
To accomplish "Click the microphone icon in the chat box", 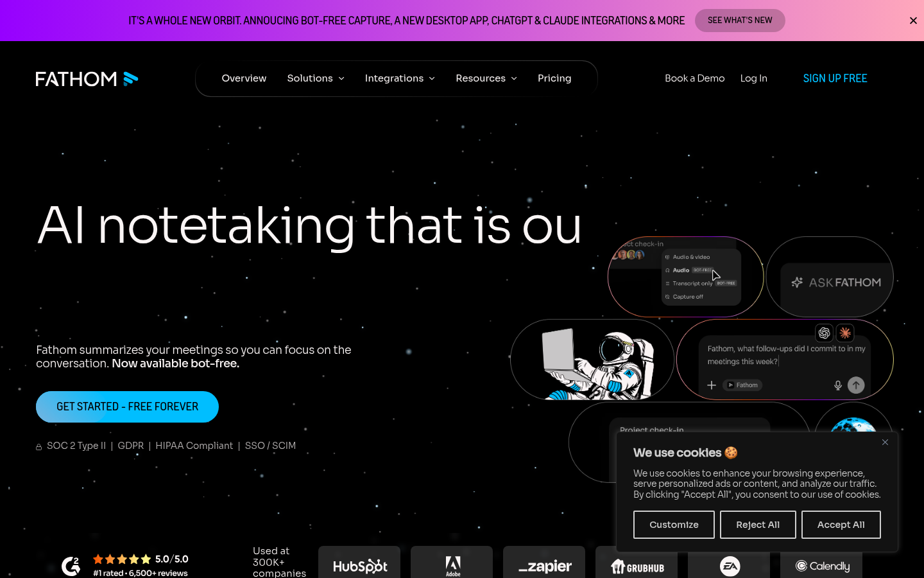I will pyautogui.click(x=837, y=385).
